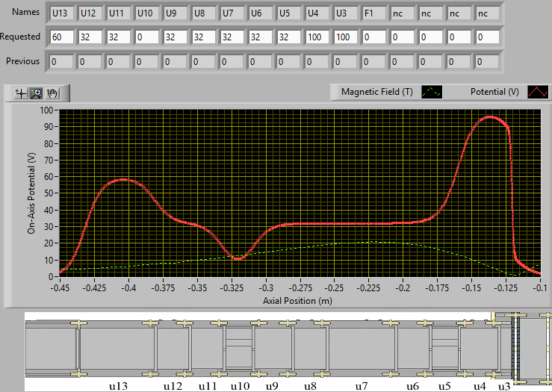Click the Previous value under U13
The height and width of the screenshot is (392, 552).
[61, 62]
